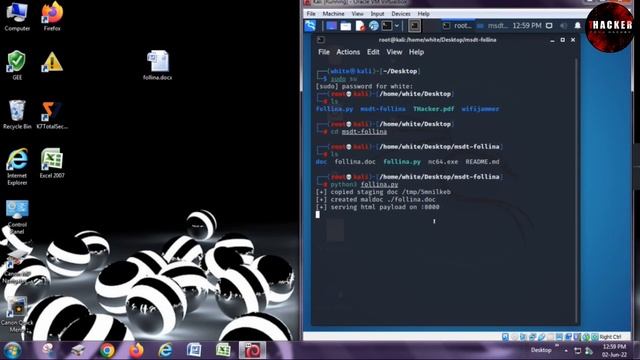The height and width of the screenshot is (360, 640).
Task: Open VirtualBox View menu
Action: 358,14
